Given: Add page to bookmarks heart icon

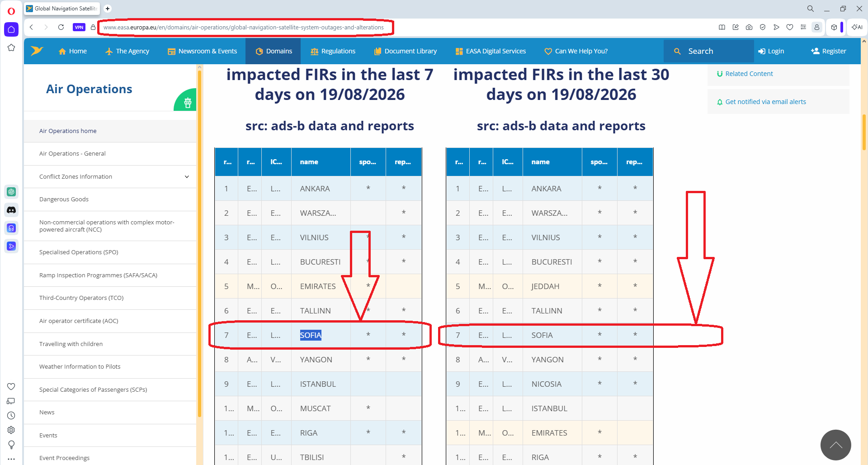Looking at the screenshot, I should 790,27.
